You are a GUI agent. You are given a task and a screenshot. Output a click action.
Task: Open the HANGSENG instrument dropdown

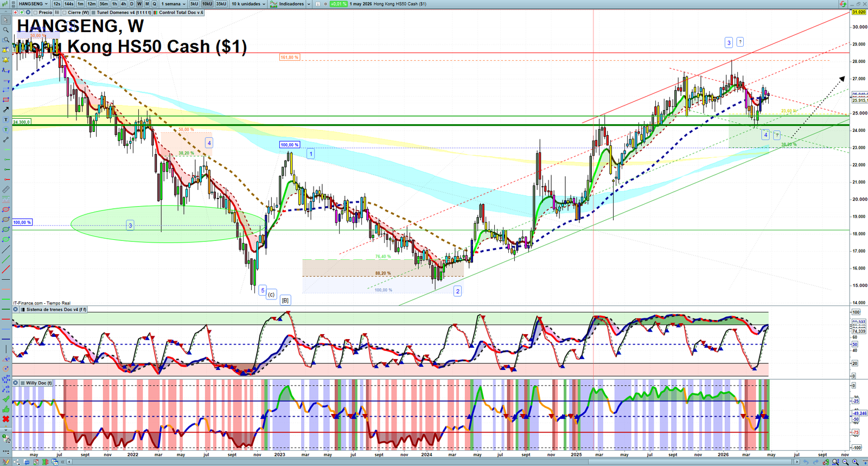(x=33, y=4)
